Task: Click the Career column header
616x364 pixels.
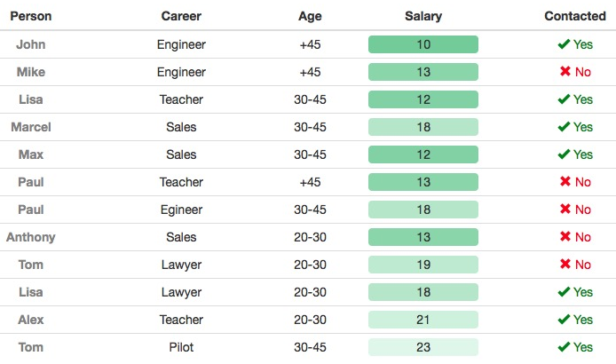Action: coord(181,16)
